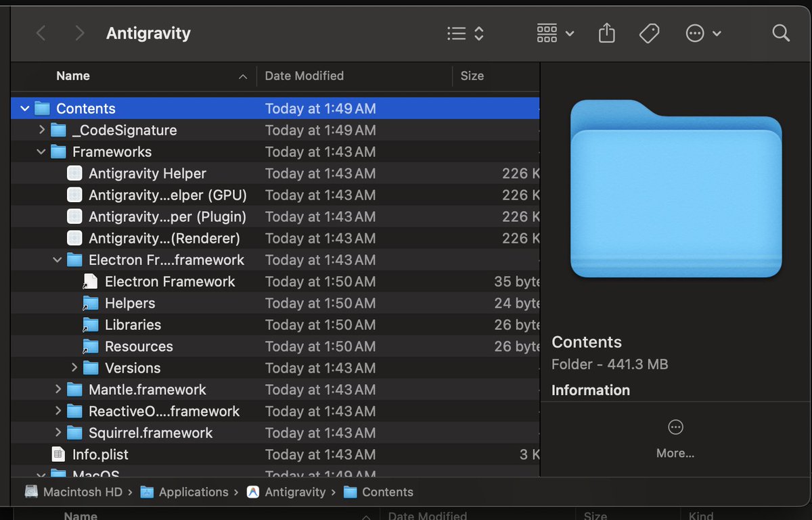Select Electron Fr....framework folder icon

[74, 260]
